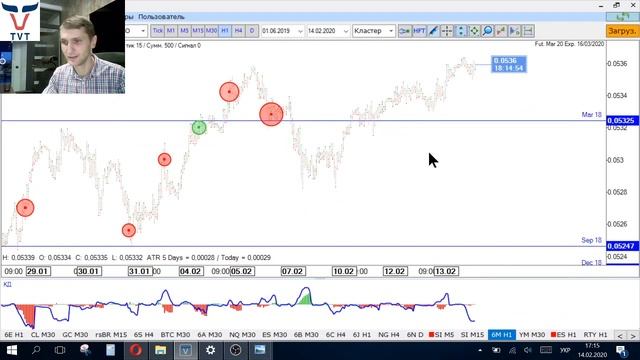This screenshot has width=640, height=360.
Task: Switch to the 6J H1 tab
Action: click(x=362, y=335)
